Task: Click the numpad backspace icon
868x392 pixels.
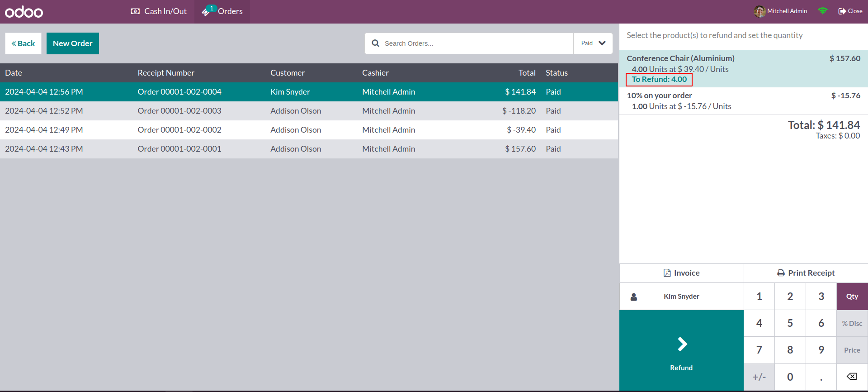Action: 852,377
